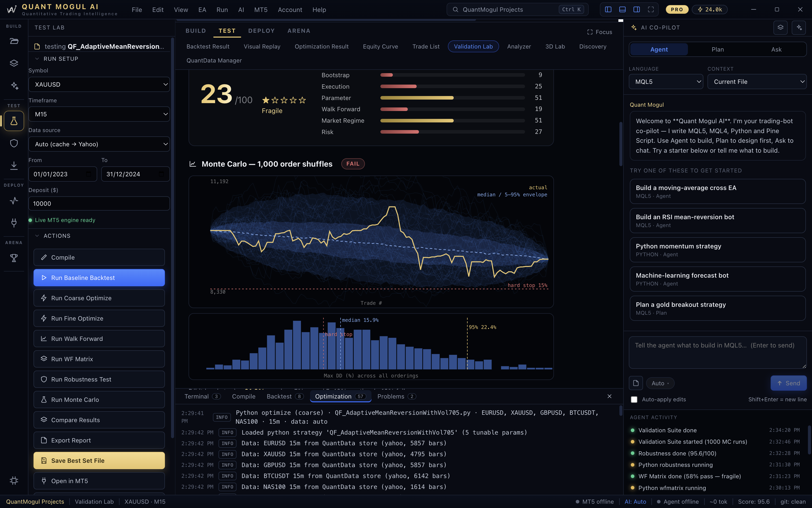Click the Focus mode icon button
Viewport: 812px width, 508px height.
(x=600, y=32)
